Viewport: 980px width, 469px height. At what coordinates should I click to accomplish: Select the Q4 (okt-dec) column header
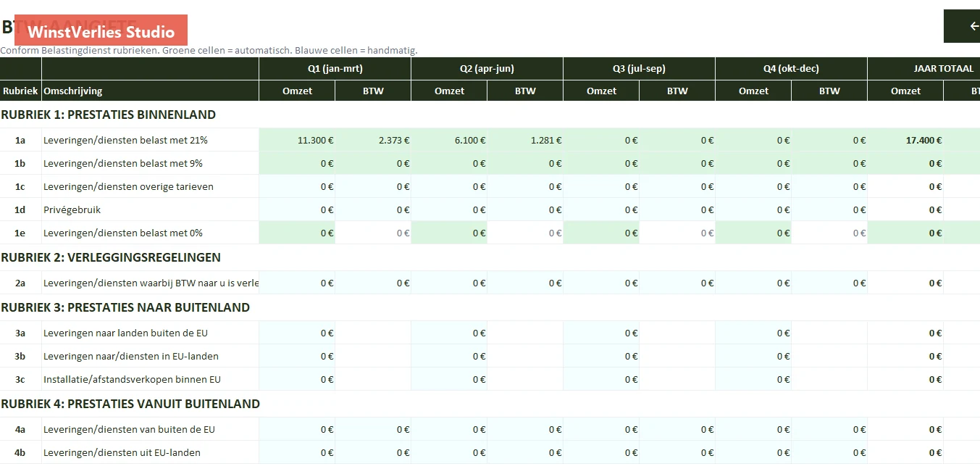click(x=791, y=68)
